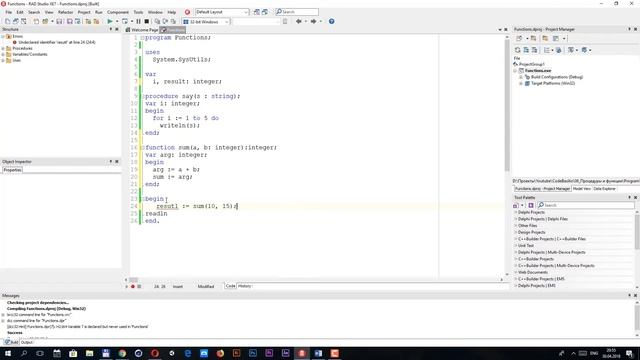Expand the Variables/Constants node in Structure
The image size is (640, 360).
[x=3, y=54]
